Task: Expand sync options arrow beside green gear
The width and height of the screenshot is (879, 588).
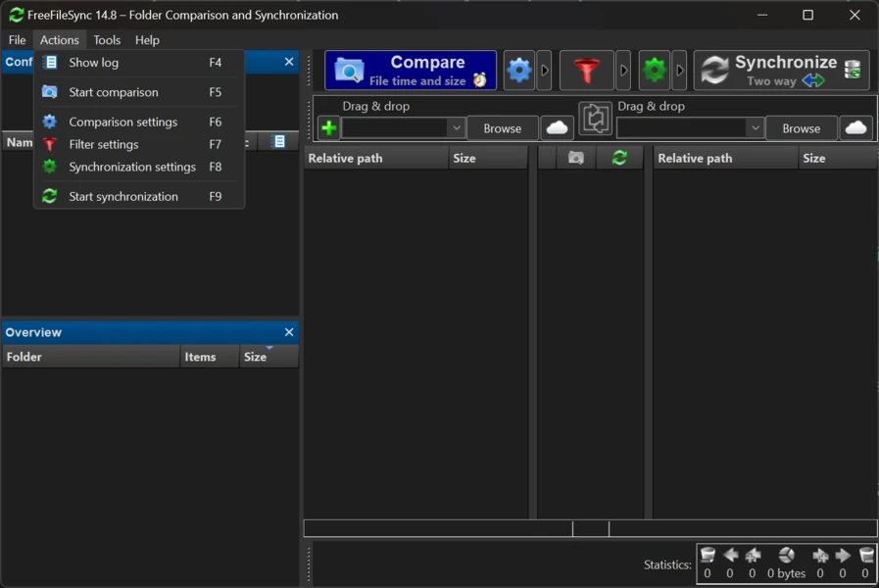Action: [x=679, y=71]
